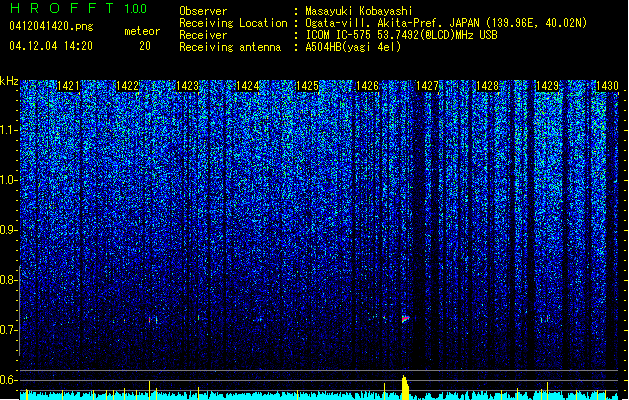Viewport: 629px width, 400px height.
Task: Click the 1421 time marker
Action: click(x=68, y=86)
